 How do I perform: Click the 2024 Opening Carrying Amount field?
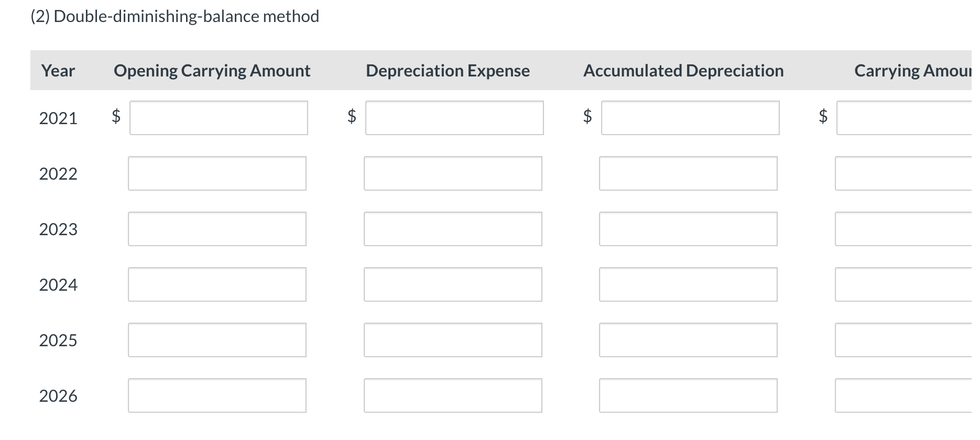217,284
